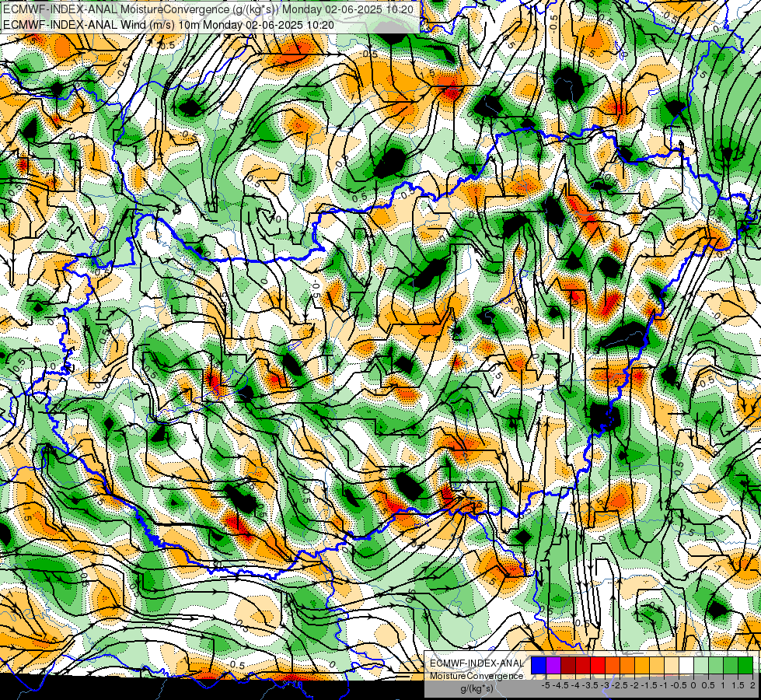This screenshot has height=700, width=761.
Task: Click the legend unit 'g/(kg*s)'
Action: pos(476,688)
